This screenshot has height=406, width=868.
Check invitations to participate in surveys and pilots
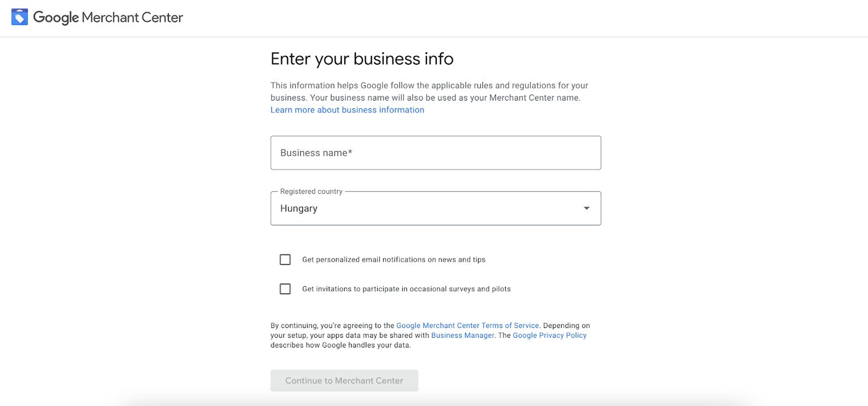click(x=285, y=289)
